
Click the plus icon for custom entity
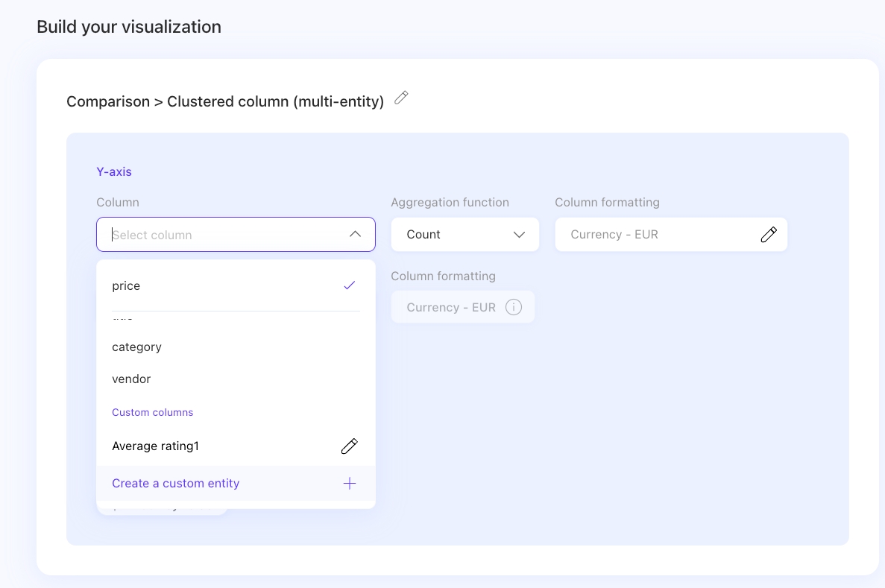tap(349, 484)
